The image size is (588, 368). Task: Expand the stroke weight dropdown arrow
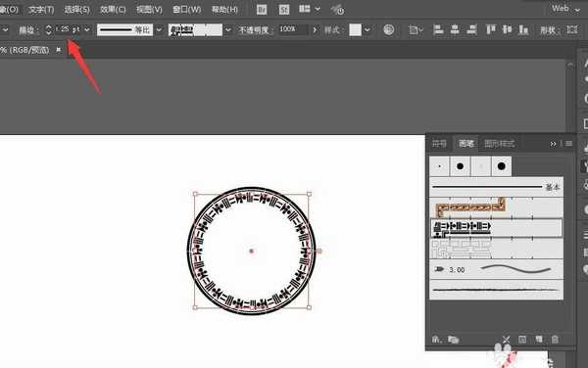tap(87, 29)
